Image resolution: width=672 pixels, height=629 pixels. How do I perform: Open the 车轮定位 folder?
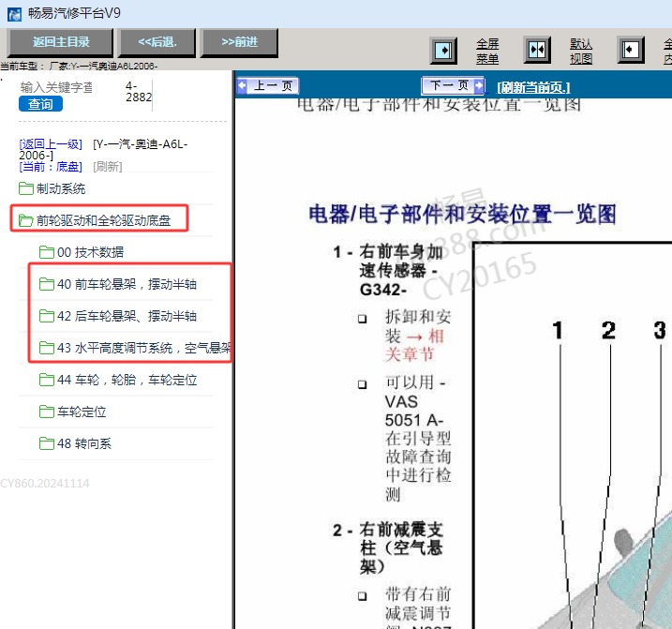[x=82, y=412]
